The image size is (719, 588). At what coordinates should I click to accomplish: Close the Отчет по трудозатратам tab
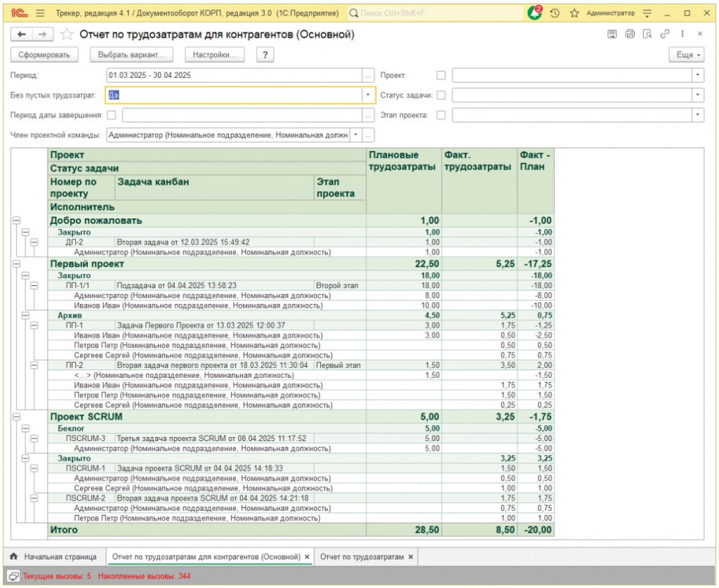pyautogui.click(x=411, y=557)
